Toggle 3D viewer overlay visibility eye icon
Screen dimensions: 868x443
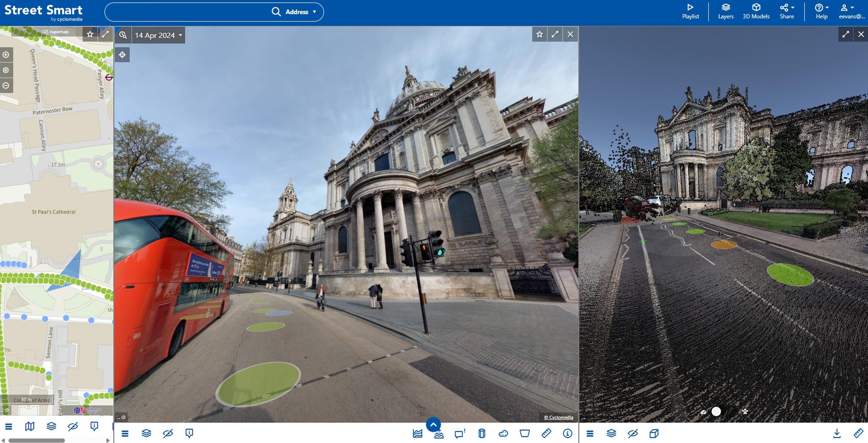633,433
